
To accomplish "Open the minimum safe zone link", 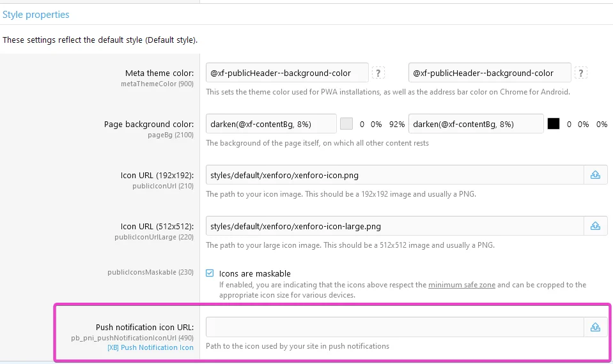I will pos(462,285).
